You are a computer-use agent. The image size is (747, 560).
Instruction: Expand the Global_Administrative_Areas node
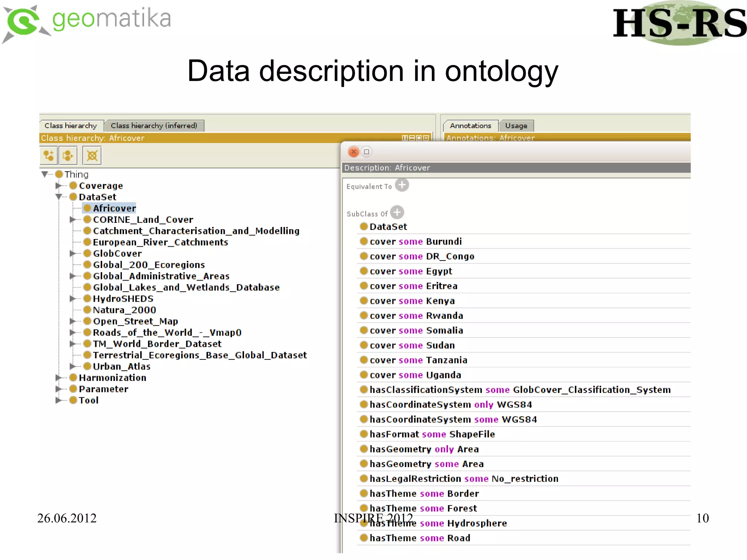pyautogui.click(x=73, y=276)
